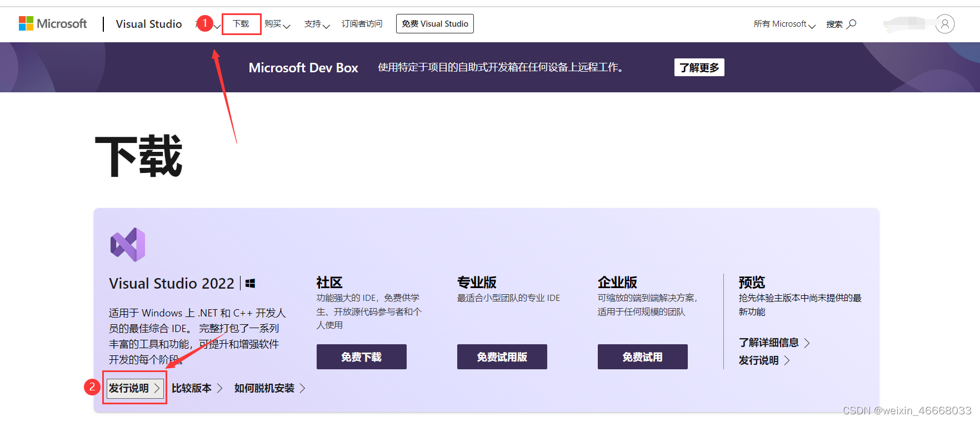
Task: Click the 社区 edition heading
Action: click(329, 282)
